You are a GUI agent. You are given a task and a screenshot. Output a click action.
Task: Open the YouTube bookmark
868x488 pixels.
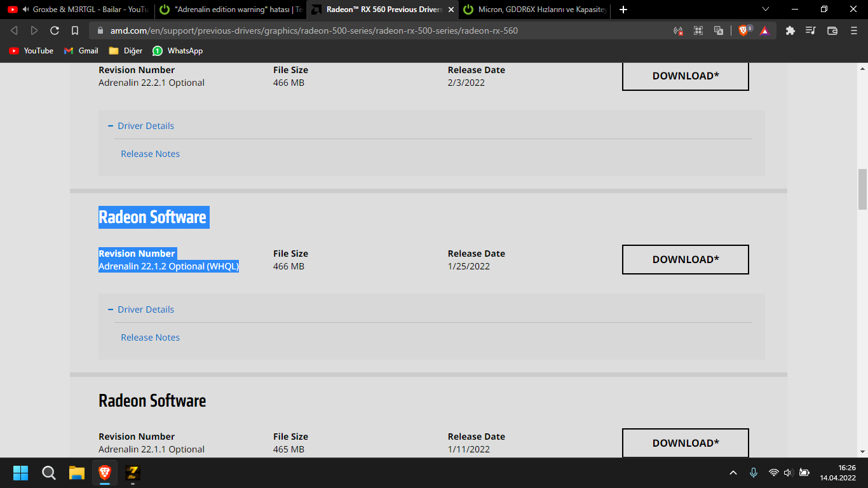click(31, 51)
